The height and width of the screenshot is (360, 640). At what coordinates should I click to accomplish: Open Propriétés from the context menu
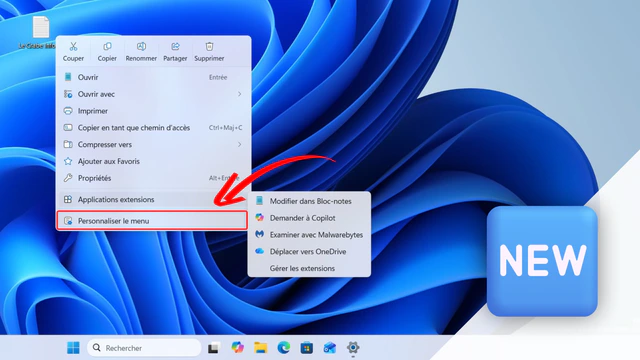153,178
